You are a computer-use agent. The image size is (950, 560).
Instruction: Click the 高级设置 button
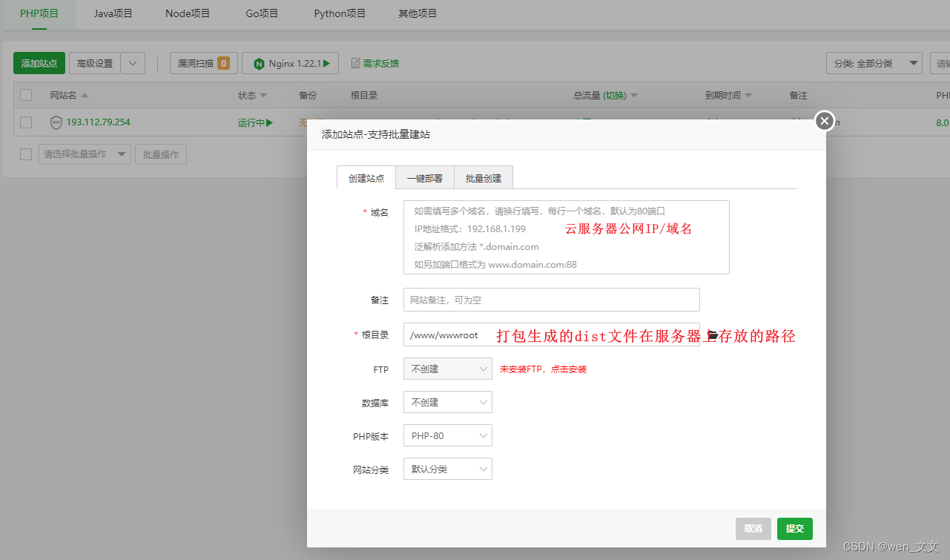95,63
